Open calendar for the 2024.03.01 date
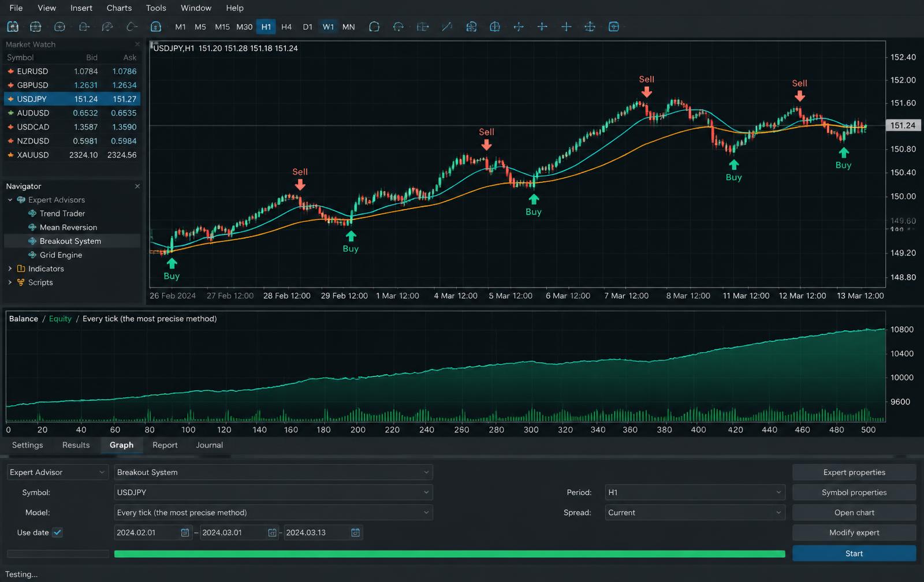This screenshot has height=582, width=924. click(x=272, y=532)
